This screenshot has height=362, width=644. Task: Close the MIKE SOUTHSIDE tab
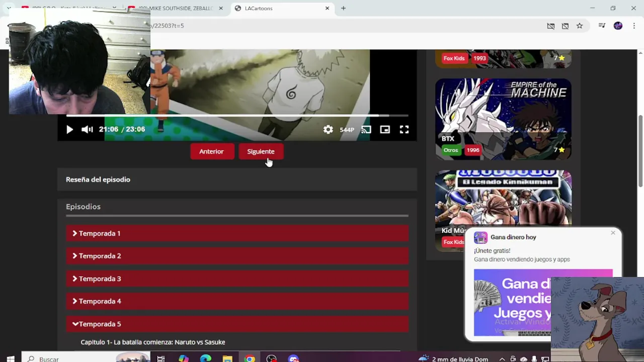pyautogui.click(x=220, y=9)
